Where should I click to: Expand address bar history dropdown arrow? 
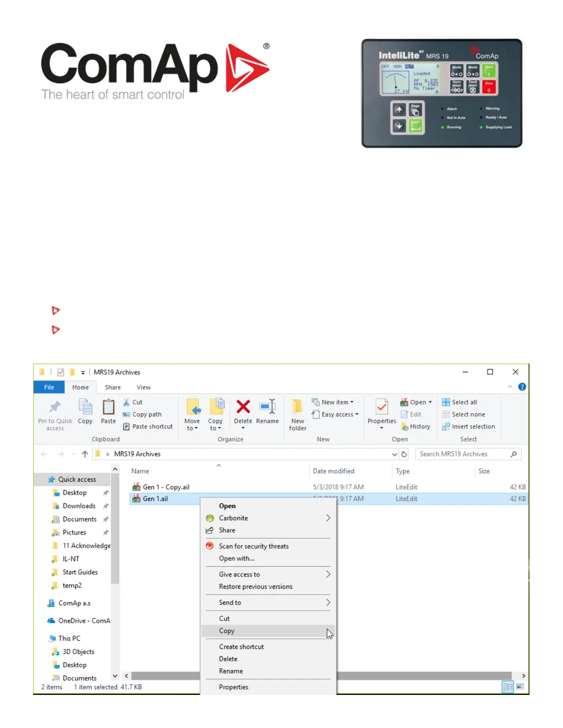[394, 454]
